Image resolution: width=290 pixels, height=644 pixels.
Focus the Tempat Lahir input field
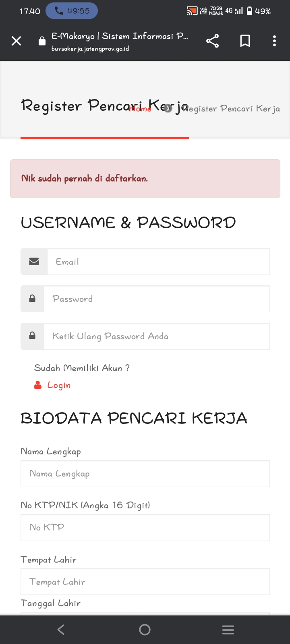(x=145, y=582)
